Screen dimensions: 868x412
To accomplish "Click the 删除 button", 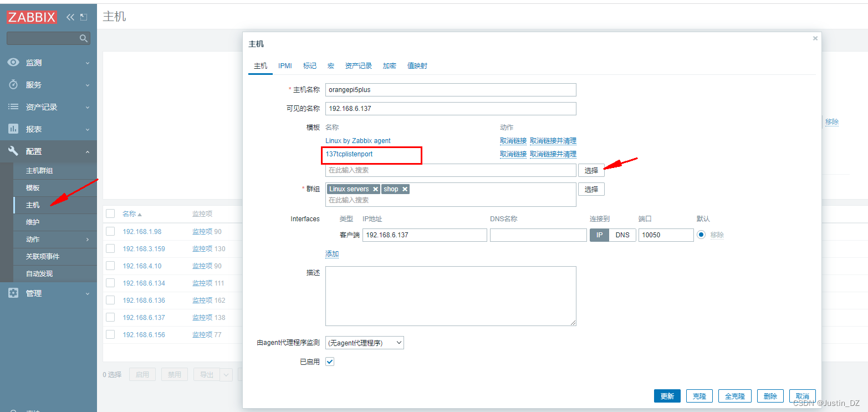I will coord(770,396).
